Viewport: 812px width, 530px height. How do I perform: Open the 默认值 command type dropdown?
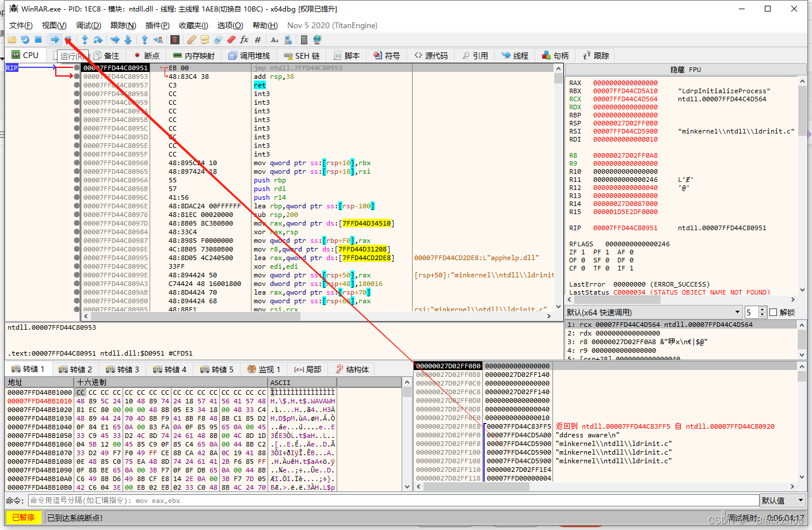(x=782, y=501)
